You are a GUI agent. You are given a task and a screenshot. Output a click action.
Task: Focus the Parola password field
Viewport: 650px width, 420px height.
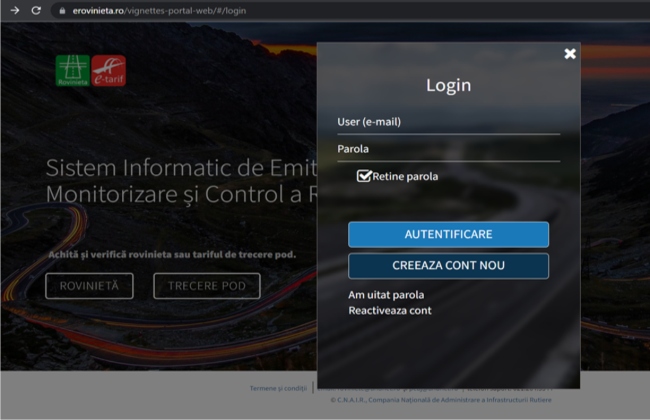[448, 149]
